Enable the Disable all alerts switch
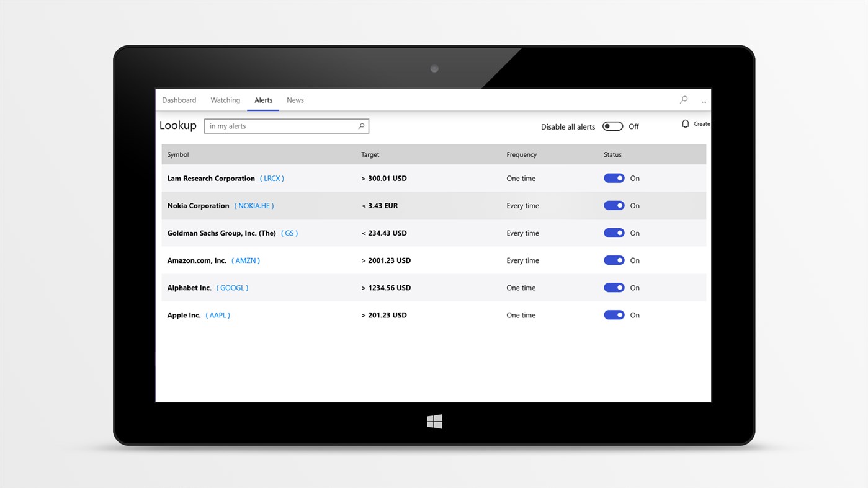Viewport: 868px width, 488px height. coord(612,126)
